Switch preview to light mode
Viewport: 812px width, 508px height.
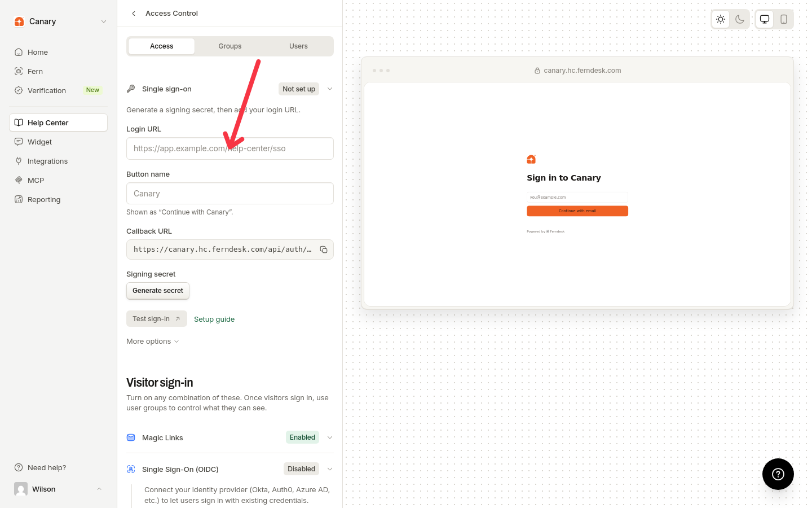tap(721, 19)
